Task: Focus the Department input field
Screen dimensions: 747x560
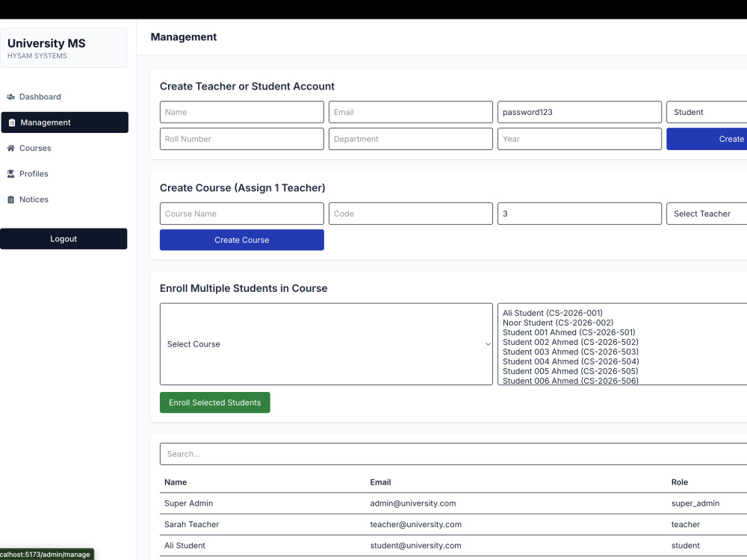Action: pyautogui.click(x=411, y=139)
